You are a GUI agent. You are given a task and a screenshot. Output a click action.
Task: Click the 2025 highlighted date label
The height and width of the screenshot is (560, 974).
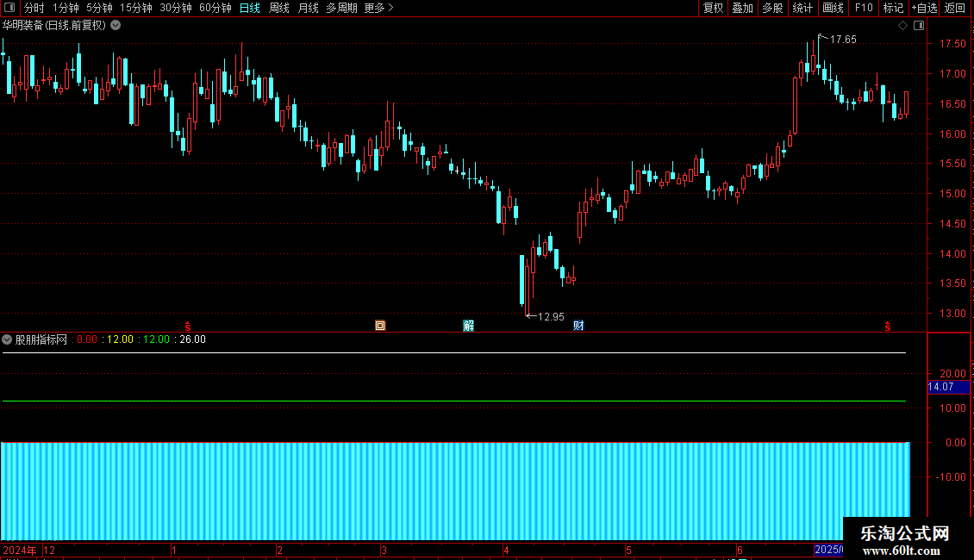click(x=828, y=550)
